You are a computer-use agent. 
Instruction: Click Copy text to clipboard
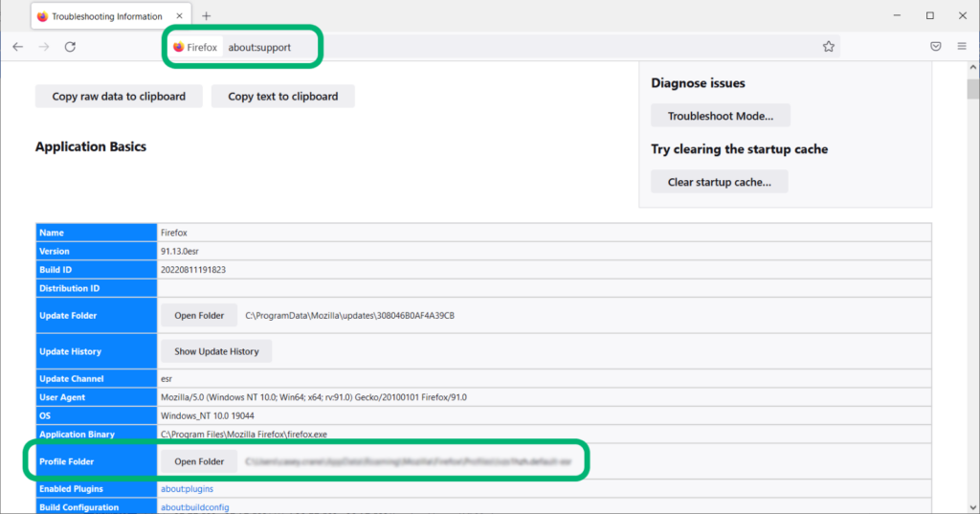point(283,97)
